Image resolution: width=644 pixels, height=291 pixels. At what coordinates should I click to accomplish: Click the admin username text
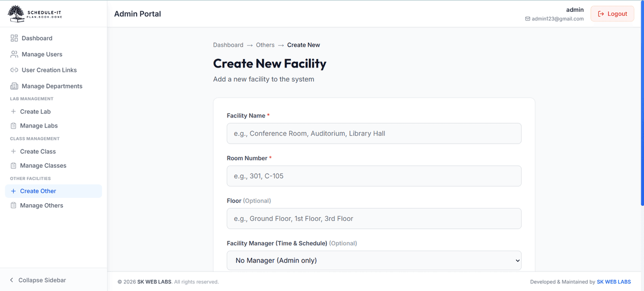tap(575, 10)
